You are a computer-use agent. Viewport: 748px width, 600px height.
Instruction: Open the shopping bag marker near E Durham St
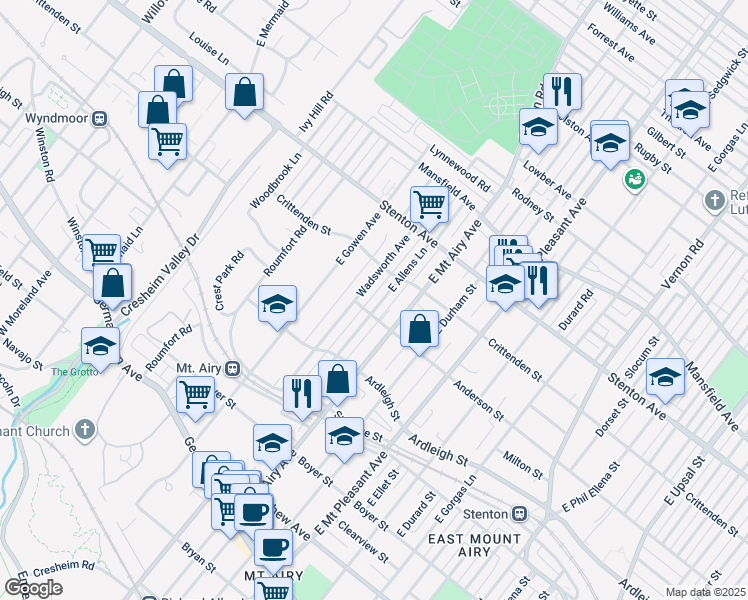[419, 332]
